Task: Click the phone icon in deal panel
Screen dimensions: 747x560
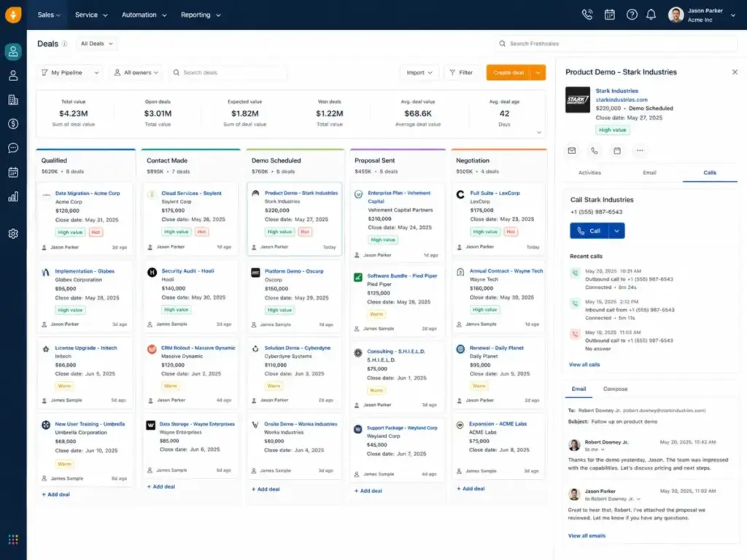Action: (x=595, y=150)
